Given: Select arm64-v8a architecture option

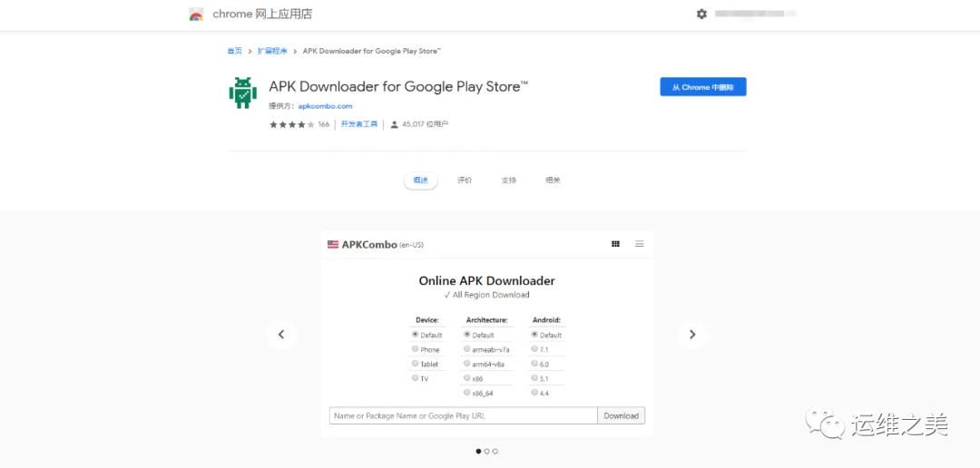Looking at the screenshot, I should point(467,363).
